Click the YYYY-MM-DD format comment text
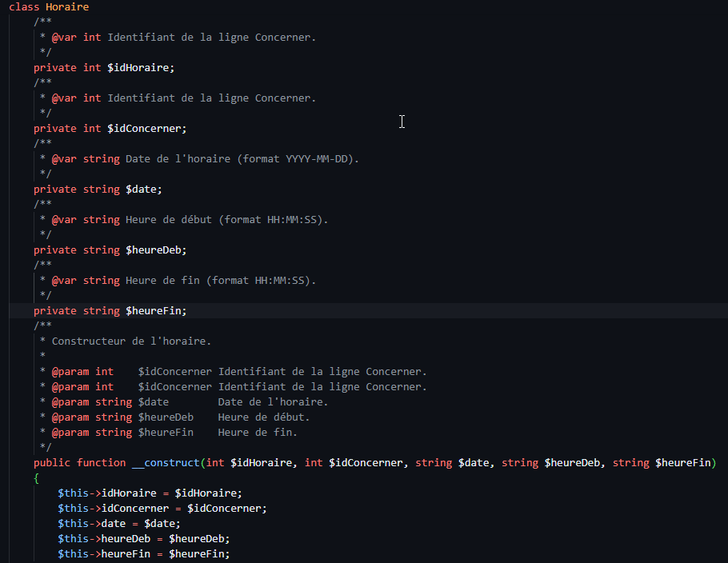Screen dimensions: 728x563 pyautogui.click(x=322, y=159)
